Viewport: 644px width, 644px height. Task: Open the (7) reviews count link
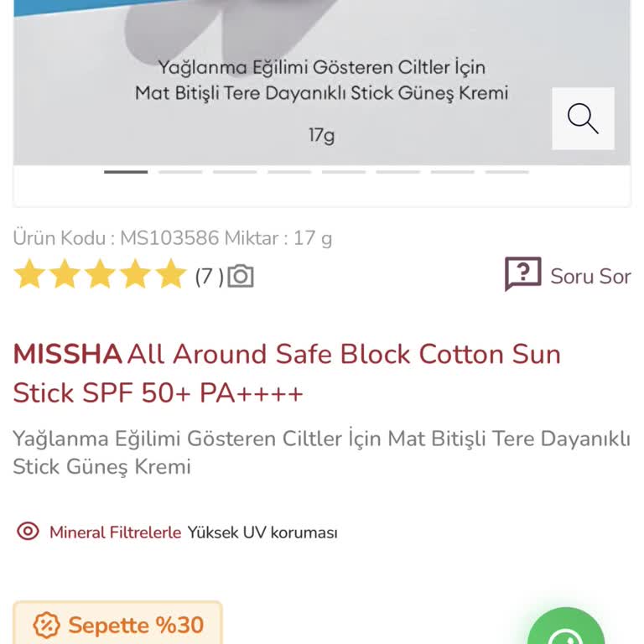coord(209,276)
